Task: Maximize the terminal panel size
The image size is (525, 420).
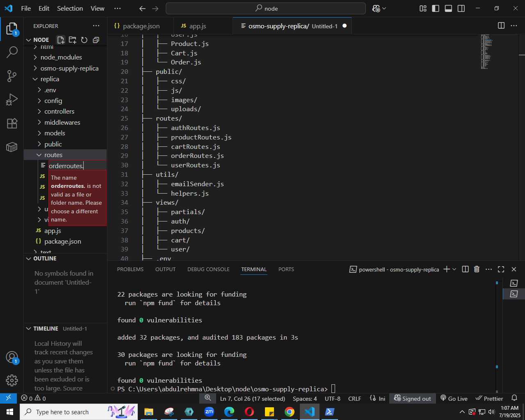Action: [x=501, y=269]
